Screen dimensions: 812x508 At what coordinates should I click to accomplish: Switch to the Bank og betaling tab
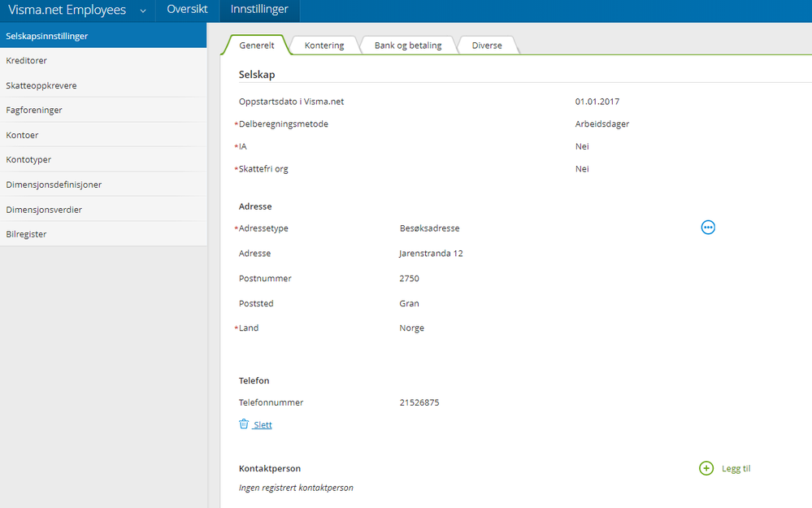[408, 45]
